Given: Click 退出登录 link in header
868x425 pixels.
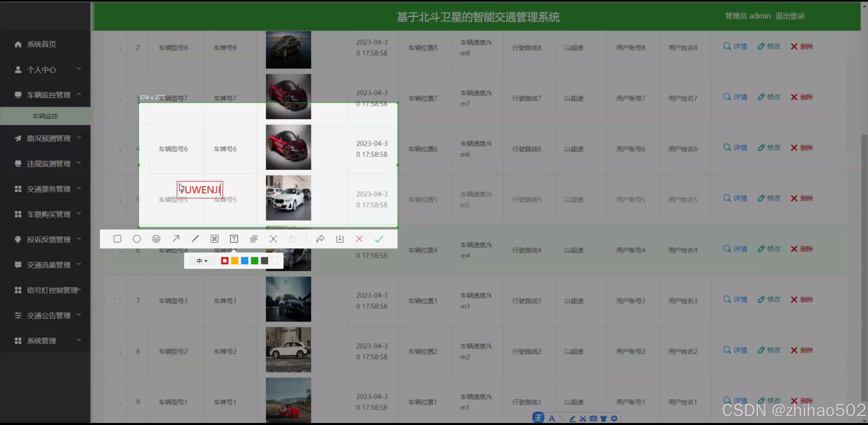Looking at the screenshot, I should 790,16.
